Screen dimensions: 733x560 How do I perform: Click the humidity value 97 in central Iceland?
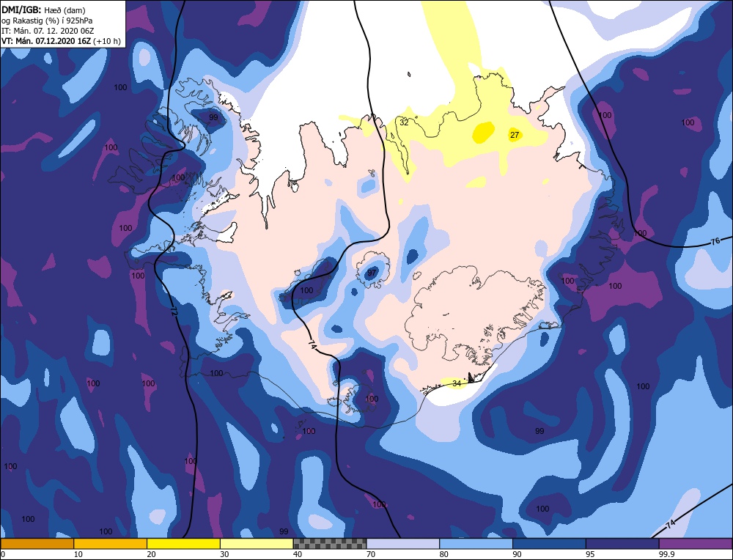pos(372,273)
